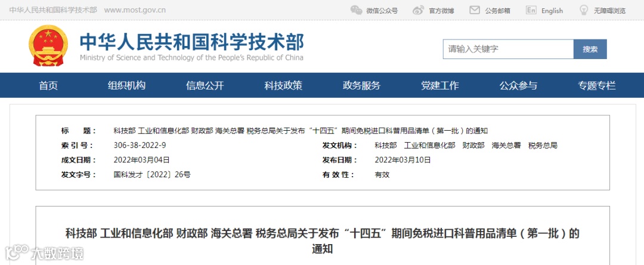This screenshot has height=265, width=644.
Task: Open www.most.gov.cn link in top bar
Action: click(x=135, y=10)
